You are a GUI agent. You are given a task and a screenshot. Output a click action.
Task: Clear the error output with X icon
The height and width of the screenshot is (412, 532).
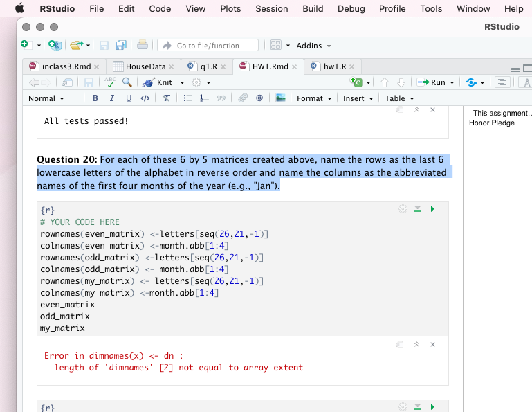(x=432, y=344)
